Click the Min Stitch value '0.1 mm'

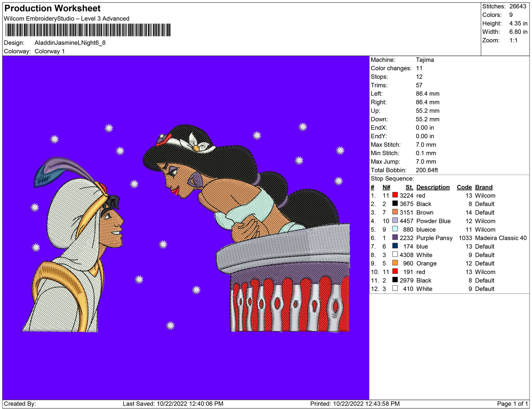(426, 153)
